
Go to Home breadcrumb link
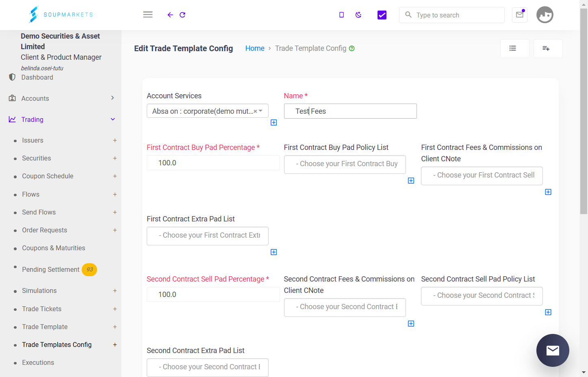click(x=255, y=48)
